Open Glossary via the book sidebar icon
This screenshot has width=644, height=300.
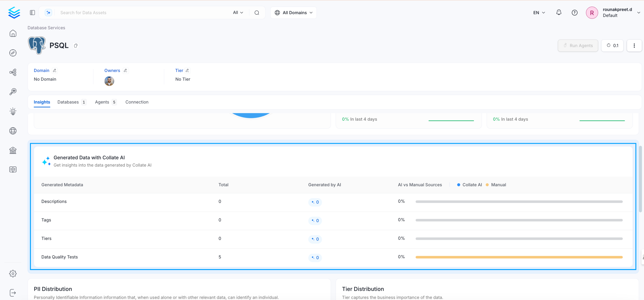(x=13, y=169)
